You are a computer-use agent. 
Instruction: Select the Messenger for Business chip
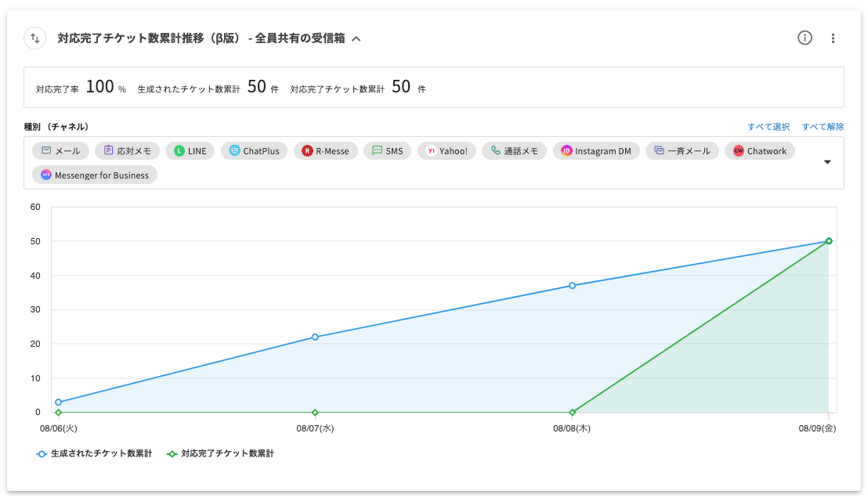pyautogui.click(x=95, y=175)
